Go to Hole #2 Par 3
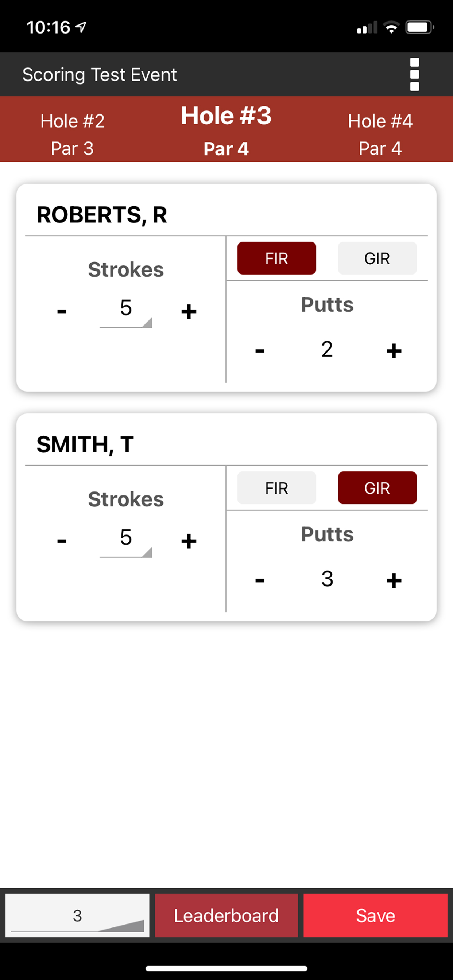The width and height of the screenshot is (453, 980). point(72,134)
